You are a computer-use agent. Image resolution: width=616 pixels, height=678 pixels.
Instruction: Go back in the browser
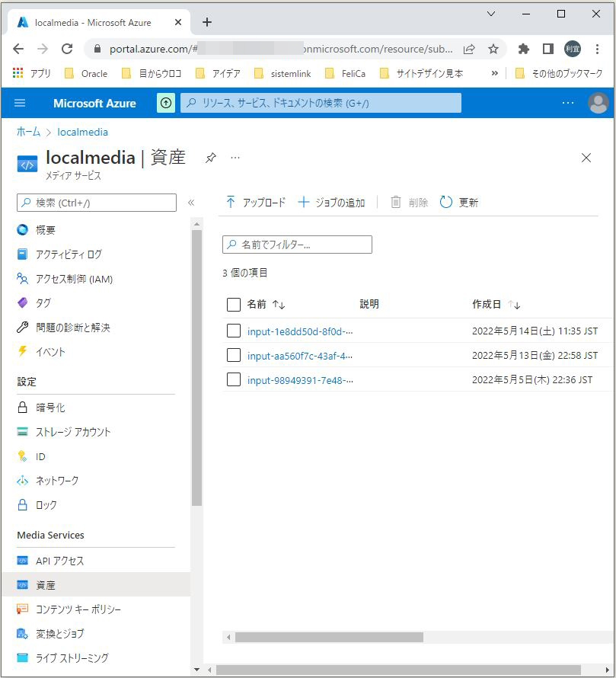(18, 49)
